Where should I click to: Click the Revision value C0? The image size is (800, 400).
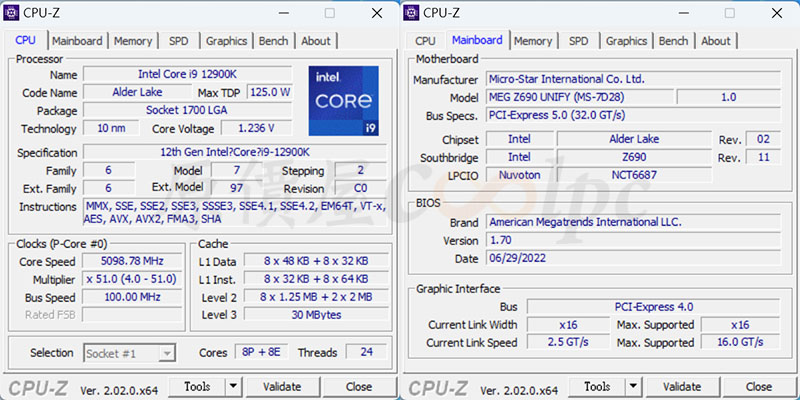[x=361, y=188]
